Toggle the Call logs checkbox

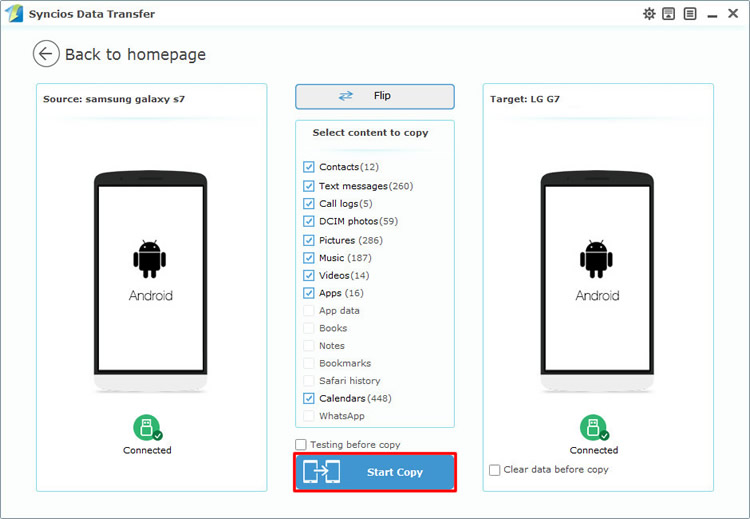(309, 203)
